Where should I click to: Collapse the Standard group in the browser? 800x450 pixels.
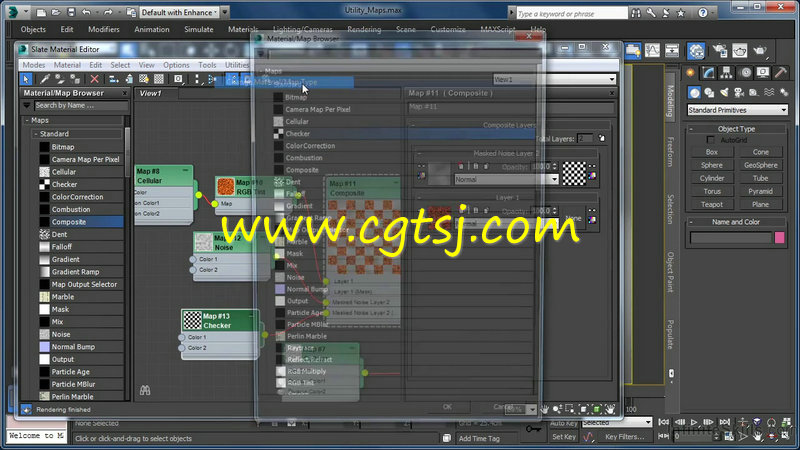36,134
